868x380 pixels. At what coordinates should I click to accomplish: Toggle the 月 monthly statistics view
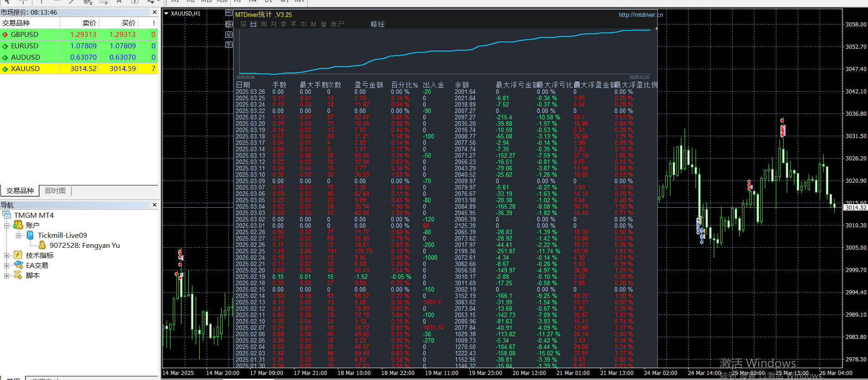pos(274,24)
